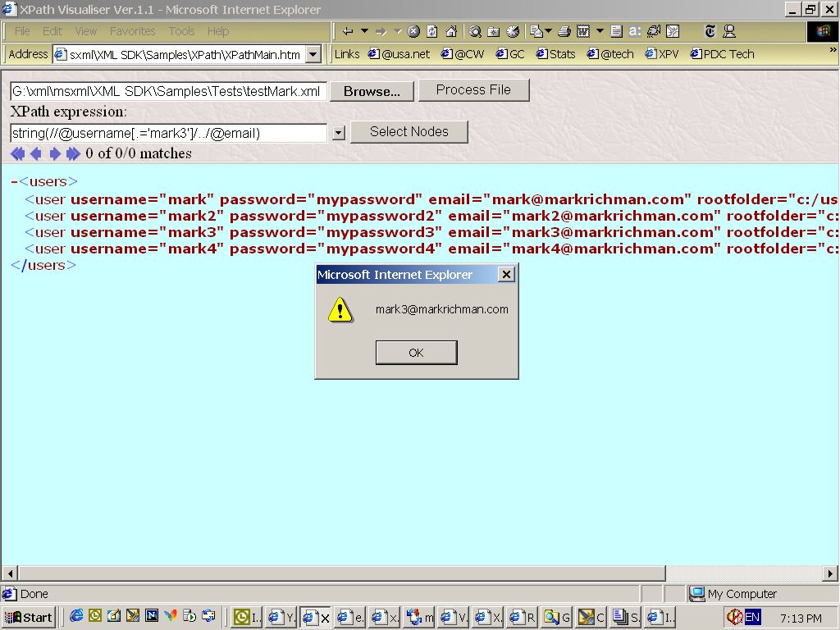Open the Mail button dropdown arrow

point(548,31)
